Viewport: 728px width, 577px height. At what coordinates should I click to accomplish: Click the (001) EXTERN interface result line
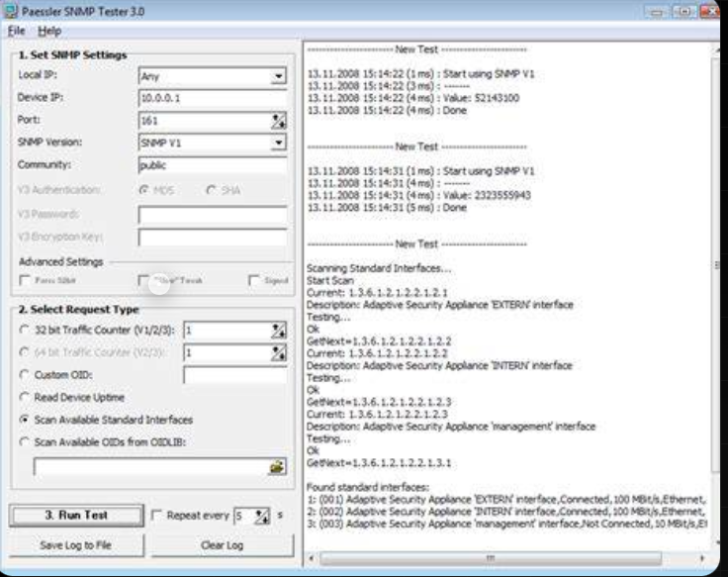(506, 500)
